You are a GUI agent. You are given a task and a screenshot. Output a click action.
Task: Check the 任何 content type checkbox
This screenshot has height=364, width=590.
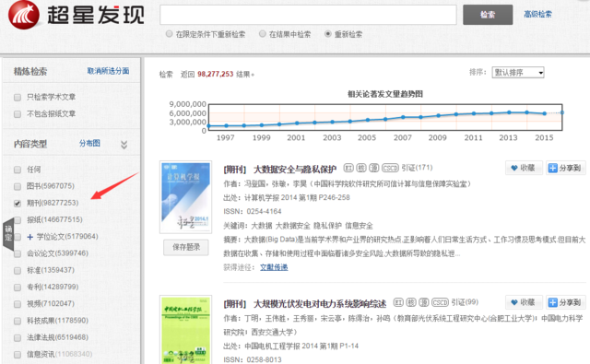(x=18, y=170)
